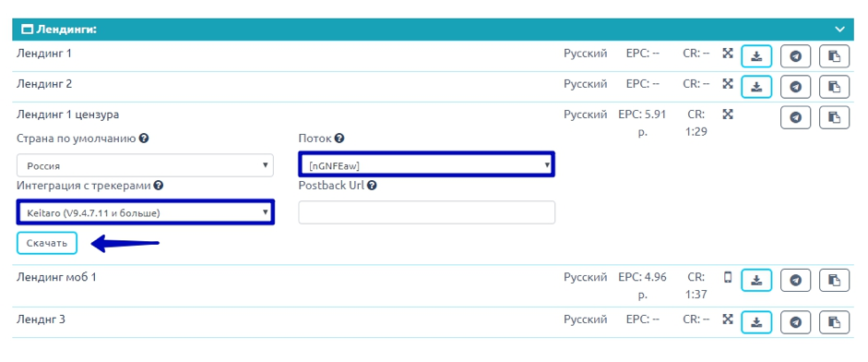The height and width of the screenshot is (362, 868).
Task: Click Telegram icon for Лендинг 1 цензура
Action: (795, 117)
